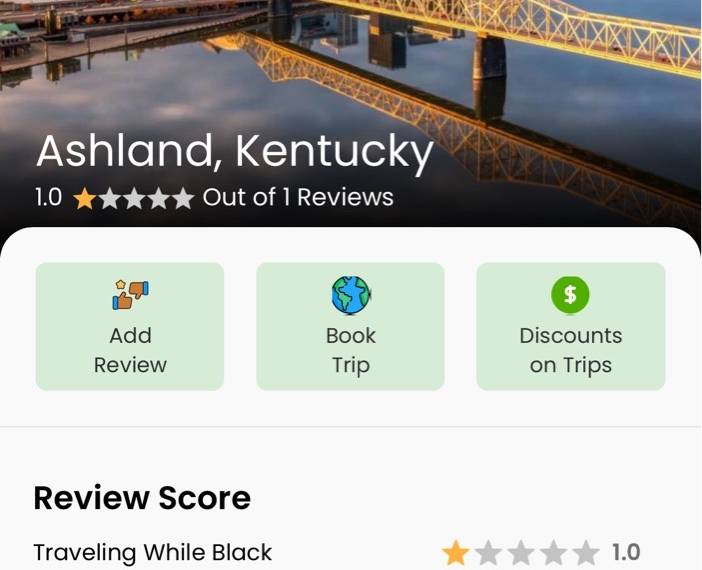This screenshot has width=702, height=570.
Task: Click the 'Add Review' text label
Action: (x=130, y=350)
